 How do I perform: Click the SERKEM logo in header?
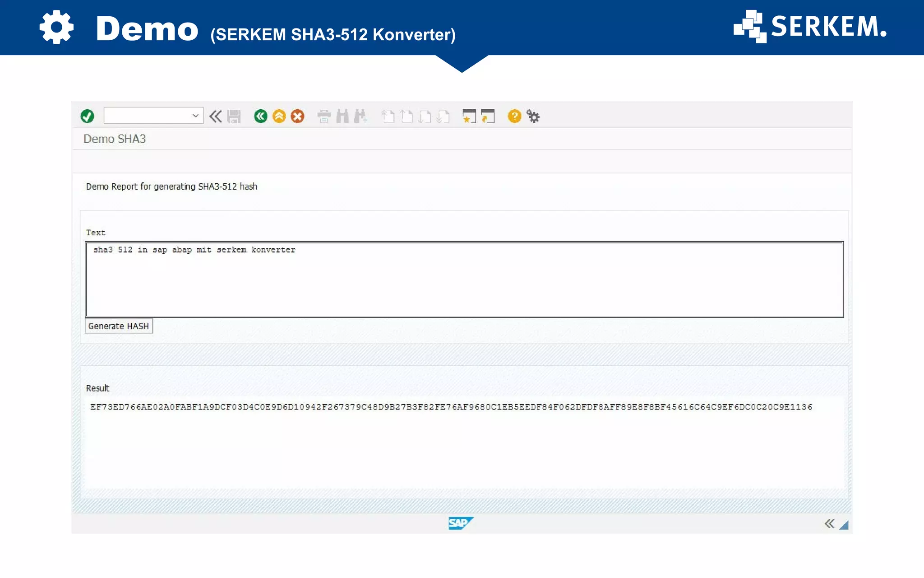point(810,26)
